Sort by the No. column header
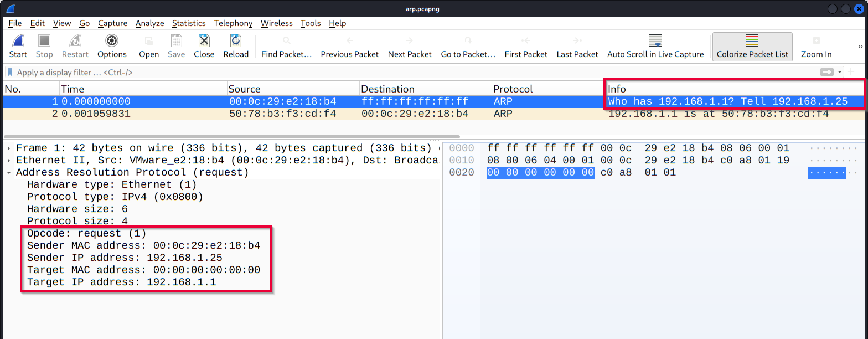The image size is (868, 339). (x=31, y=89)
